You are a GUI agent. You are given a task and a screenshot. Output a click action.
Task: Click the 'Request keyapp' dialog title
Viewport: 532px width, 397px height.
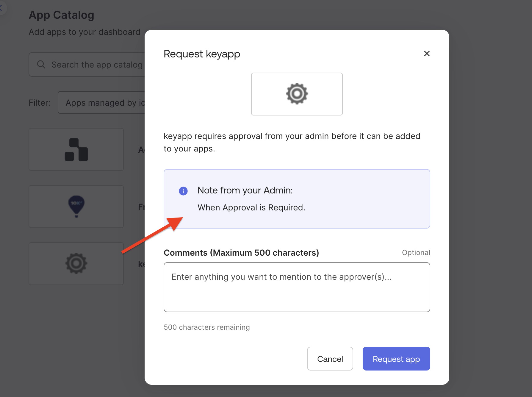pos(202,54)
